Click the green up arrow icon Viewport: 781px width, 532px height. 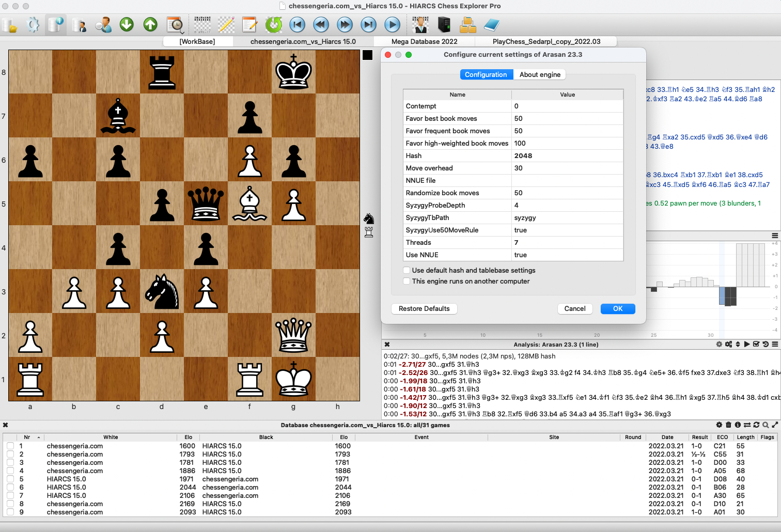[150, 24]
